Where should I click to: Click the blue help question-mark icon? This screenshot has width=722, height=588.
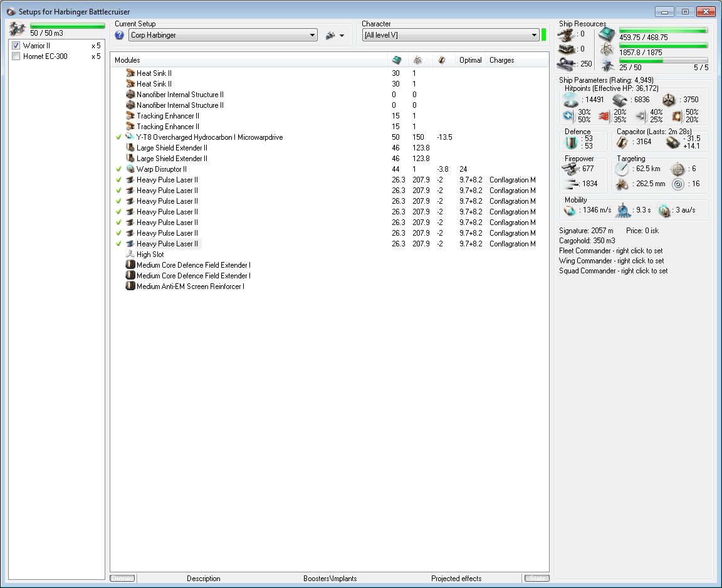(119, 35)
